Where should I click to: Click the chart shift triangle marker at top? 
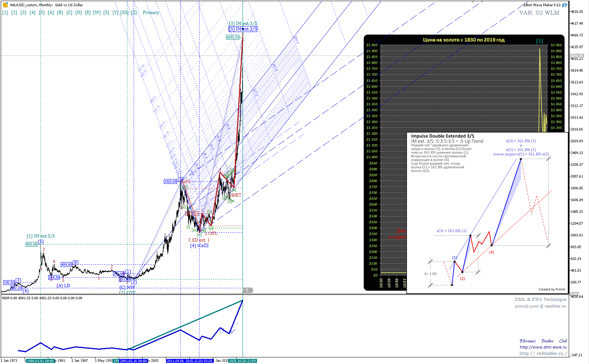[x=473, y=2]
